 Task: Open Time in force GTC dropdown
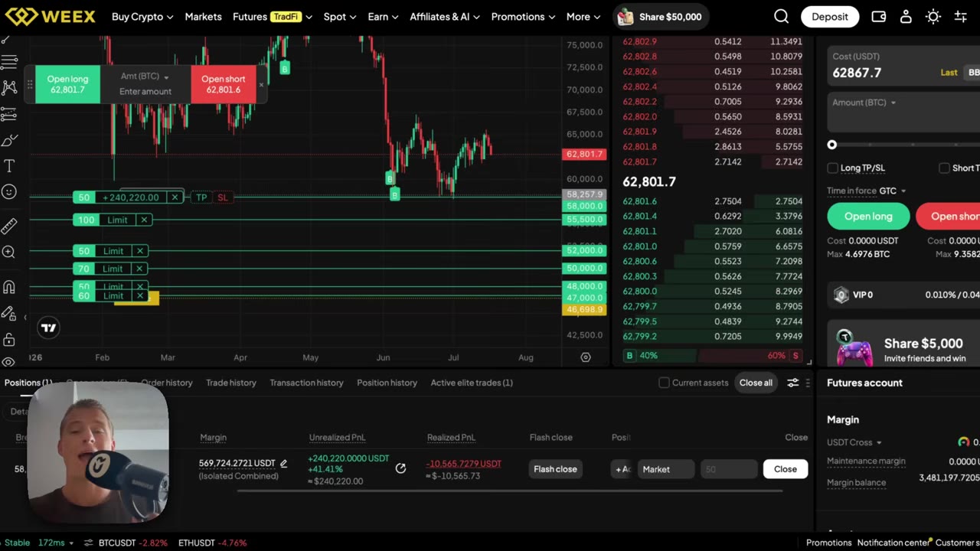893,191
